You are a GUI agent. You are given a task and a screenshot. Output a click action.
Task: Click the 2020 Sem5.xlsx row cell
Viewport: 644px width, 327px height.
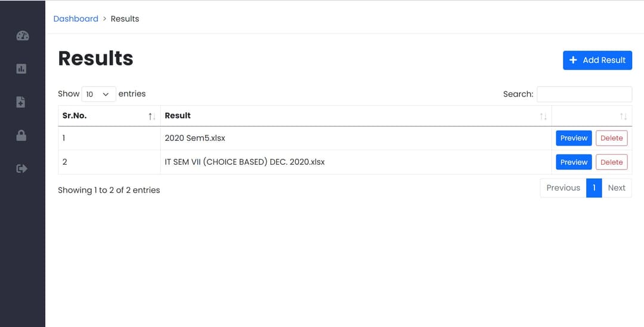(x=195, y=138)
